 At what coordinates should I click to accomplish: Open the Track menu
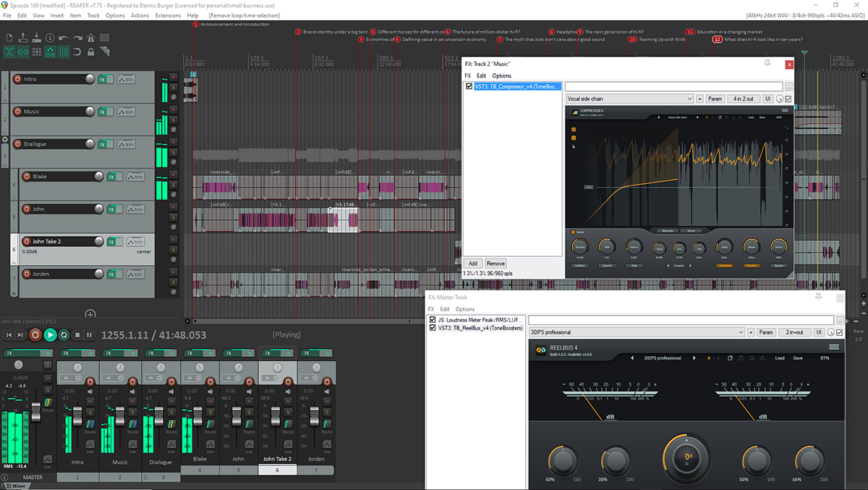click(93, 15)
